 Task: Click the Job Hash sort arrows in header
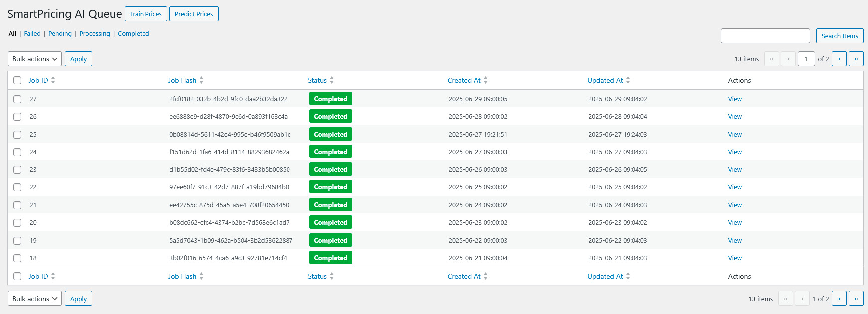(x=201, y=80)
